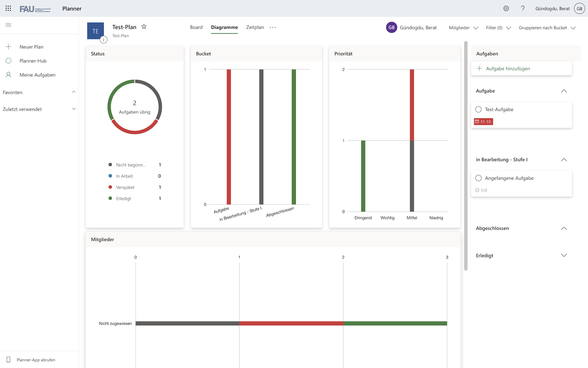Collapse the sidebar with hamburger icon
Viewport: 588px width, 368px height.
click(8, 25)
